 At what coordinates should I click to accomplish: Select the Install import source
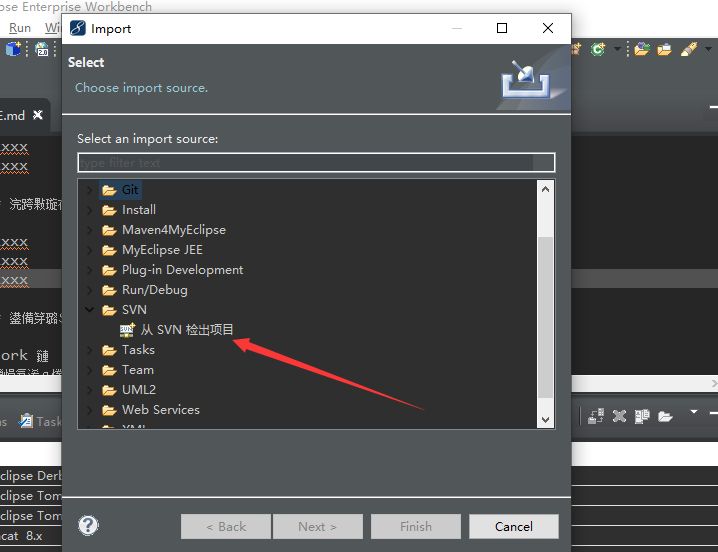(139, 210)
